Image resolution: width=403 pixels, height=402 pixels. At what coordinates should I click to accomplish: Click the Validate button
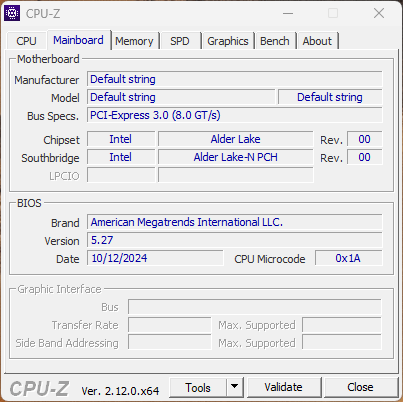point(284,387)
